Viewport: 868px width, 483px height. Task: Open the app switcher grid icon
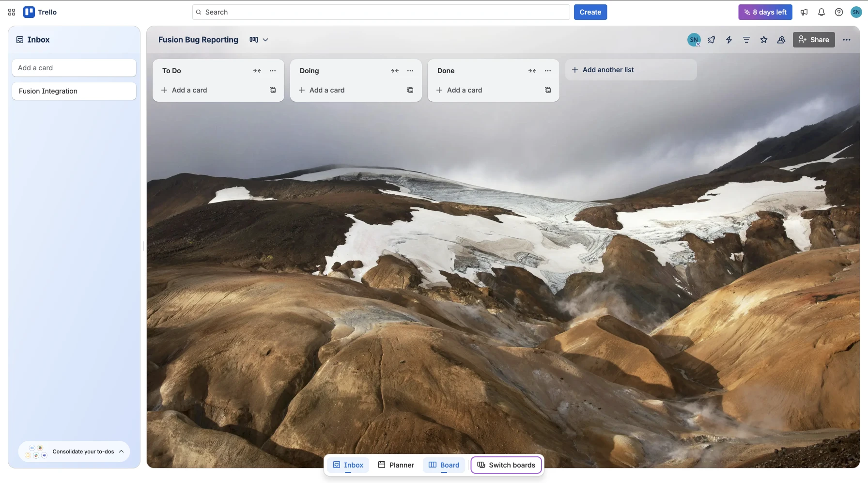point(12,12)
